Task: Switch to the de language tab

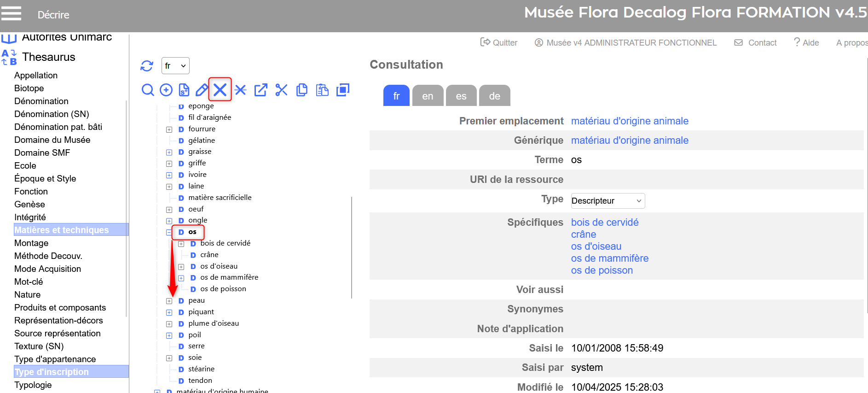Action: coord(494,96)
